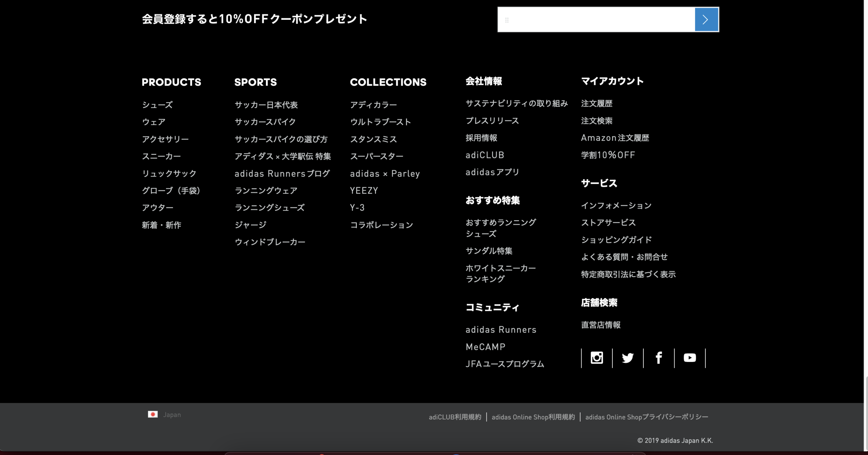Open MeCAMP community link
868x455 pixels.
click(485, 347)
